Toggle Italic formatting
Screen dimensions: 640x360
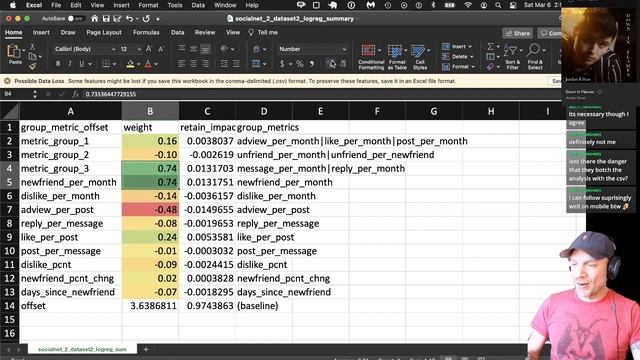(x=70, y=64)
